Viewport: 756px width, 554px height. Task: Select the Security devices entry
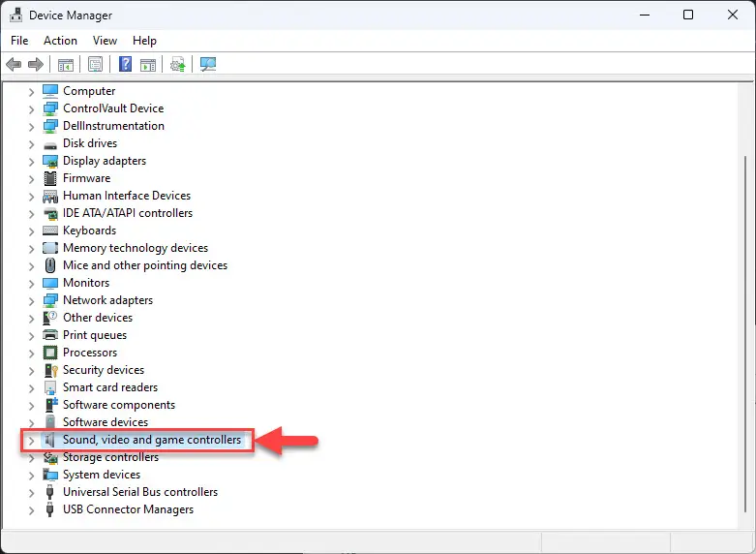point(104,370)
